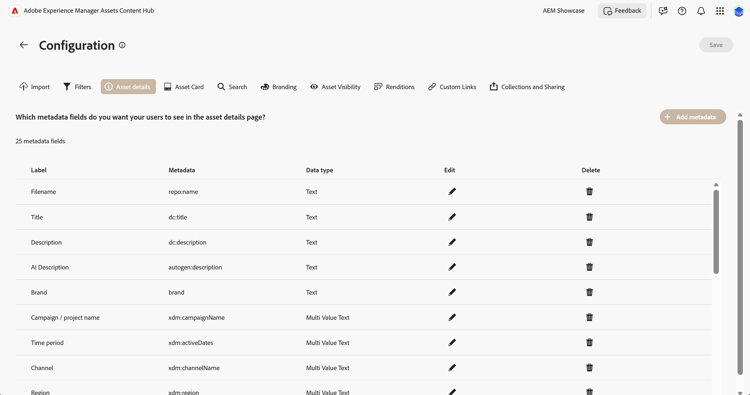Open the Asset Visibility tab

[335, 87]
